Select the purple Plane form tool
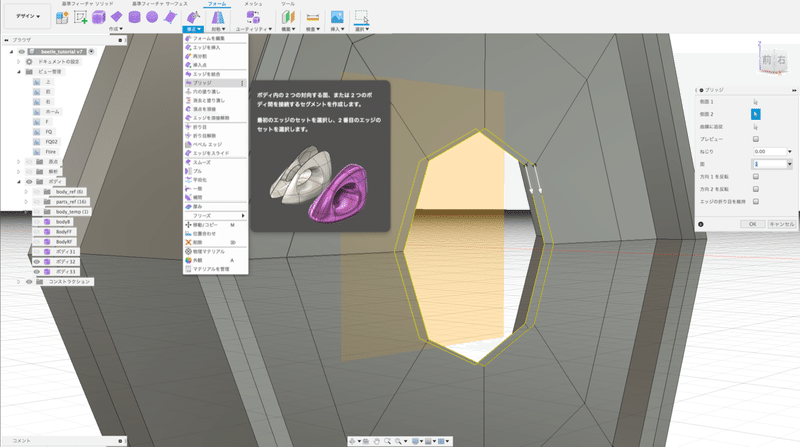The height and width of the screenshot is (447, 800). [x=117, y=17]
